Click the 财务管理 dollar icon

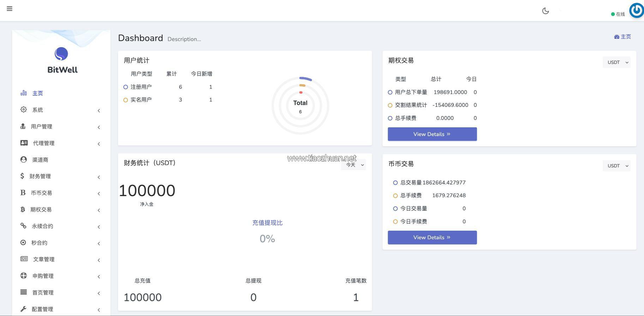(22, 176)
